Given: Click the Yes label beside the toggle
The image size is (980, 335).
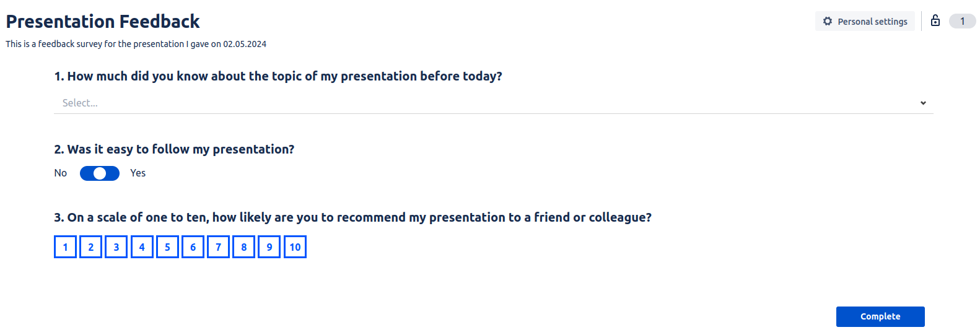Looking at the screenshot, I should pyautogui.click(x=138, y=173).
